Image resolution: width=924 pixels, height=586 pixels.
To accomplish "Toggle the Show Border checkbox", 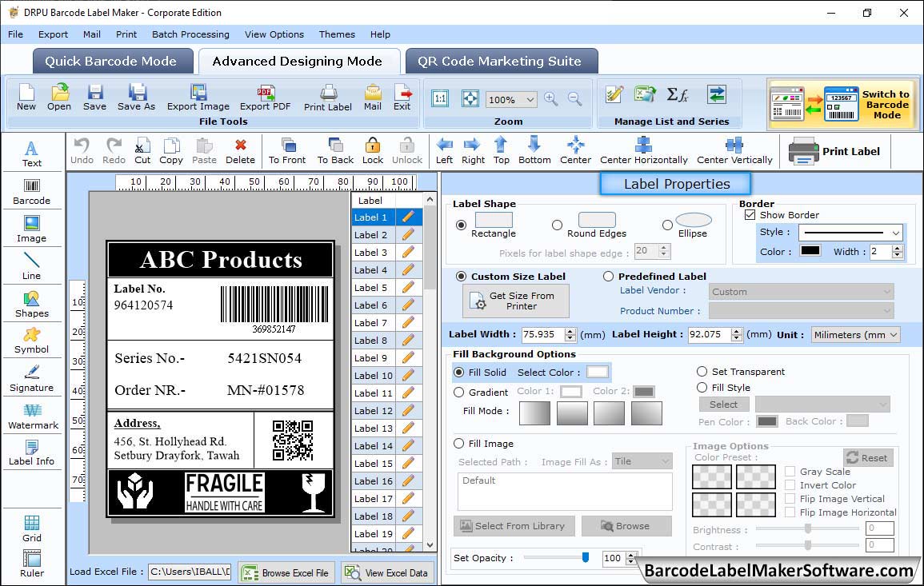I will click(x=750, y=214).
